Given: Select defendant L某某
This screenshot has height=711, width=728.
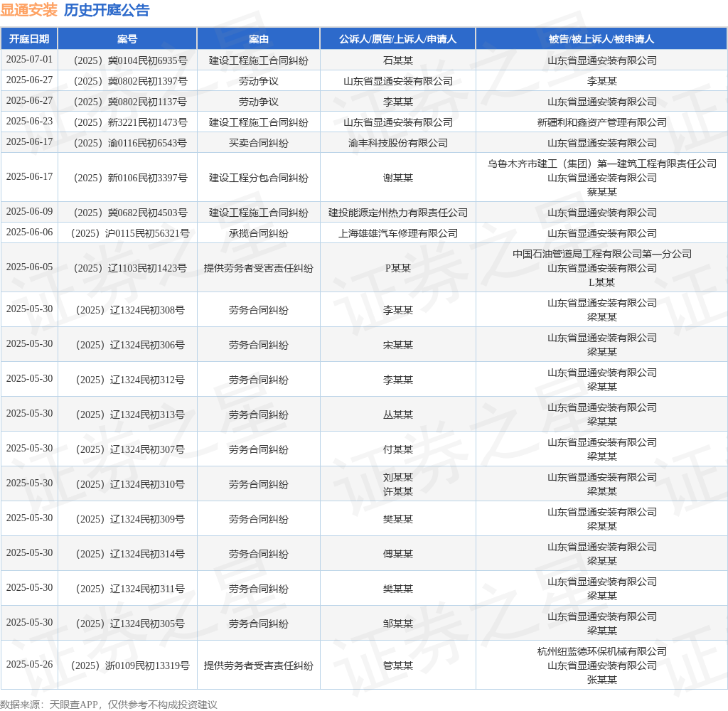Looking at the screenshot, I should pos(601,282).
